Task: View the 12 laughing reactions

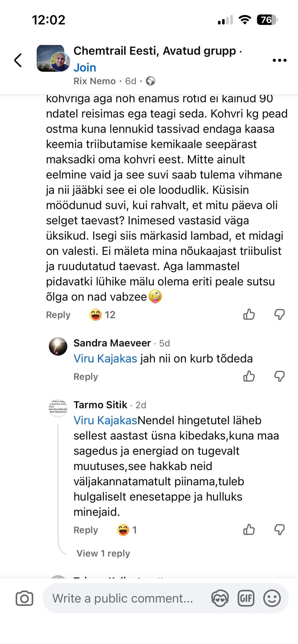Action: [x=102, y=315]
